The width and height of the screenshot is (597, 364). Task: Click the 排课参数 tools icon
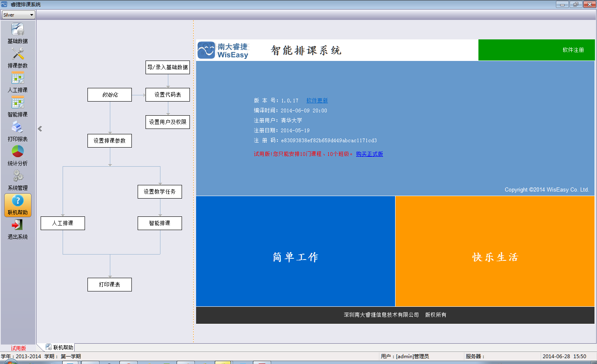point(17,54)
